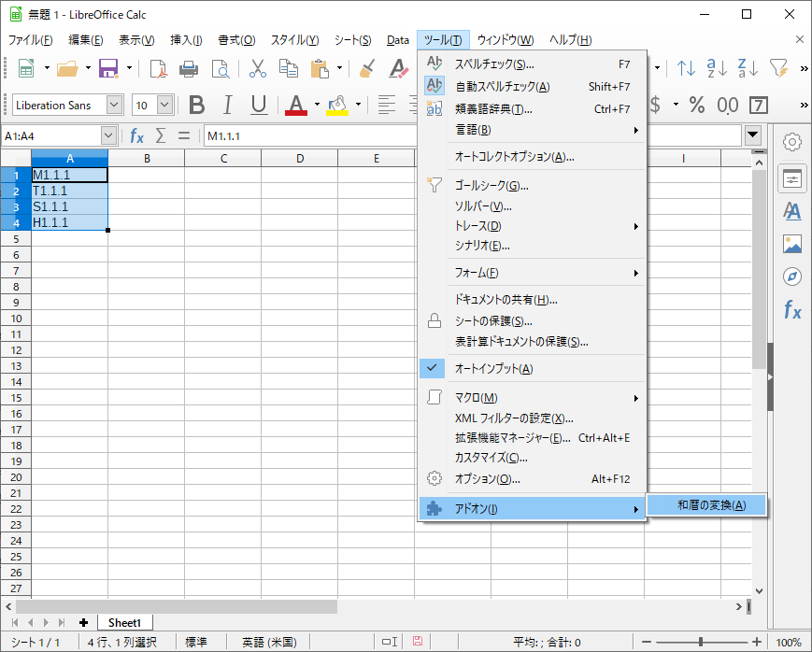Select cell A3 containing S1.1.1

pos(70,207)
